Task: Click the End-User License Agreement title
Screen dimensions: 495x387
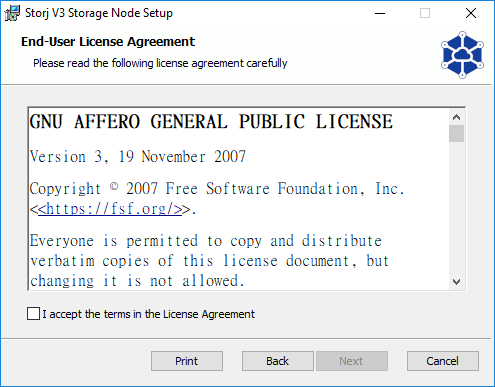Action: [x=108, y=42]
